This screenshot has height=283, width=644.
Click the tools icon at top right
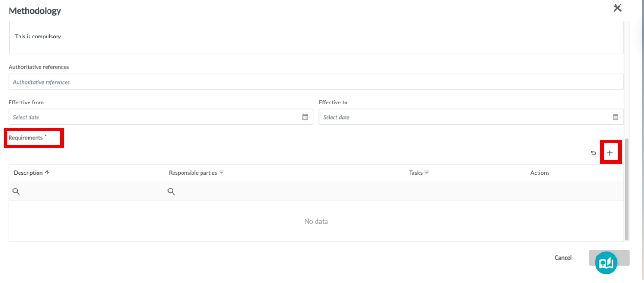click(617, 8)
